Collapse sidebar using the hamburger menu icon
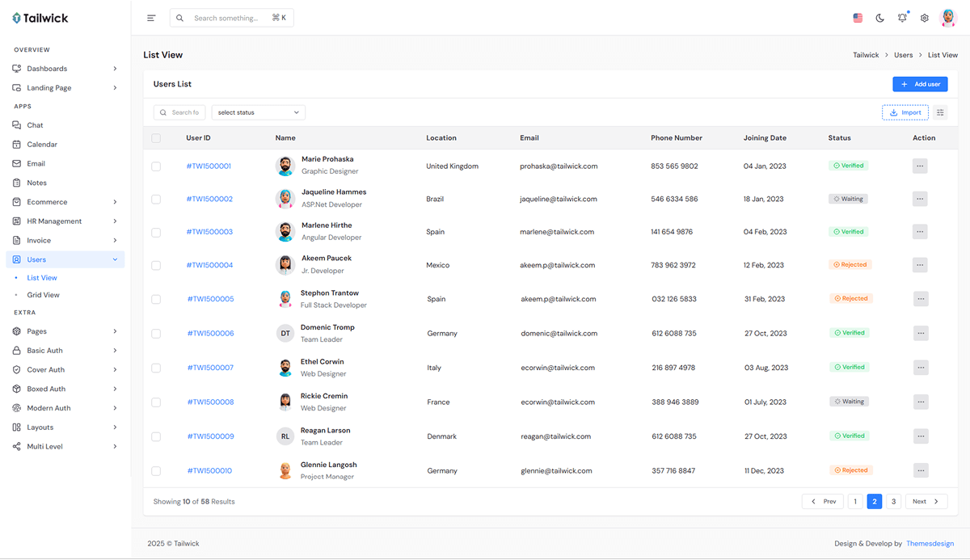Screen dimensions: 970x560 tap(151, 18)
